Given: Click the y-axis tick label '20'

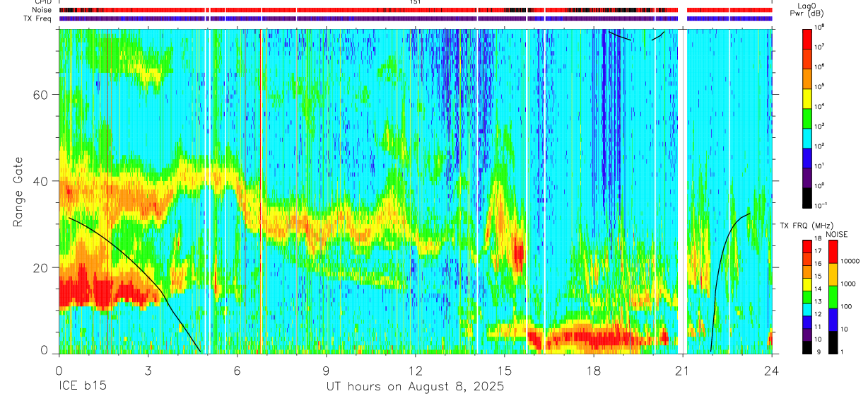Looking at the screenshot, I should pos(42,267).
